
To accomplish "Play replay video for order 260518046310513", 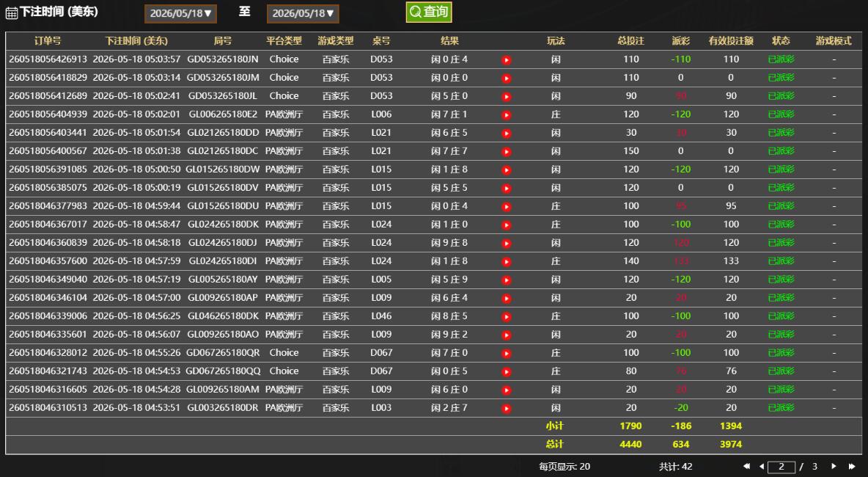I will tap(506, 408).
